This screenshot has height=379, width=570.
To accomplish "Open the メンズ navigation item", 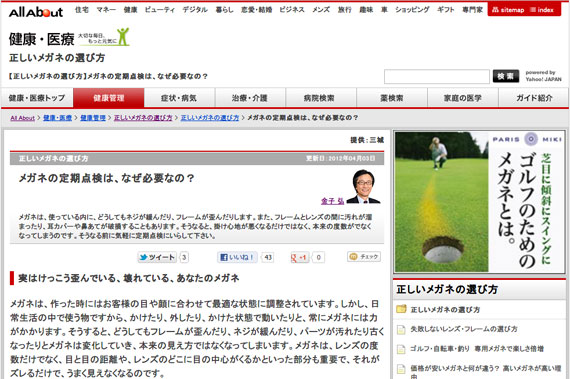I will click(321, 10).
